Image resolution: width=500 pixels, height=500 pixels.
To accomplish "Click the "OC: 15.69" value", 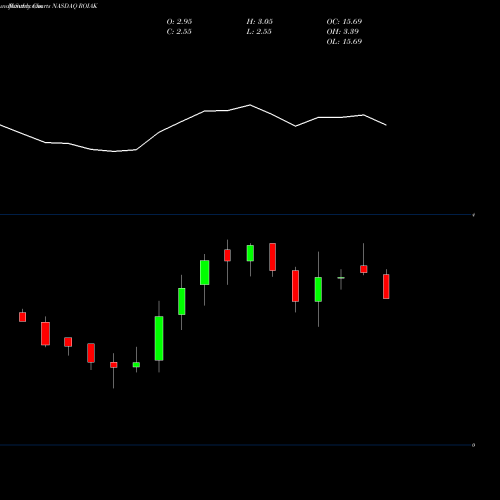I will pyautogui.click(x=344, y=21).
